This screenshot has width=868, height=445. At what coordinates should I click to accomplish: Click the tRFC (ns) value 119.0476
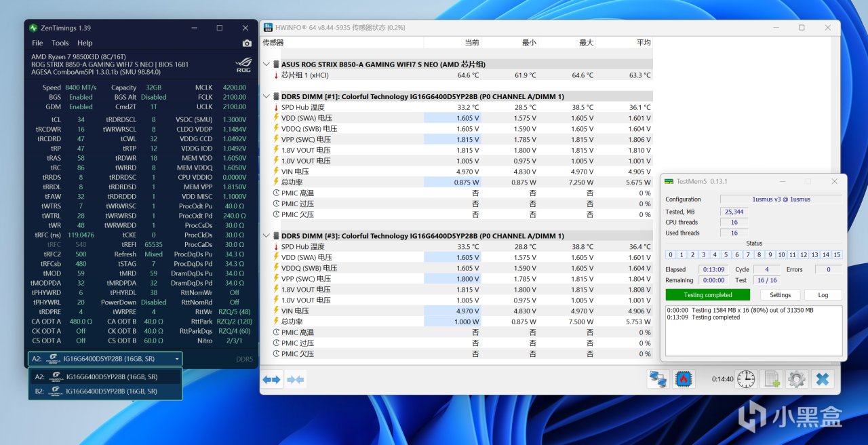pos(81,235)
